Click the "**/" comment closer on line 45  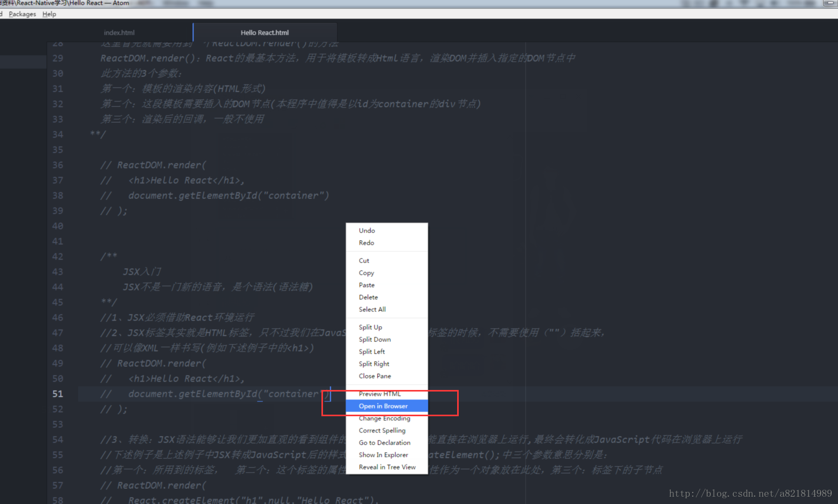pos(109,302)
